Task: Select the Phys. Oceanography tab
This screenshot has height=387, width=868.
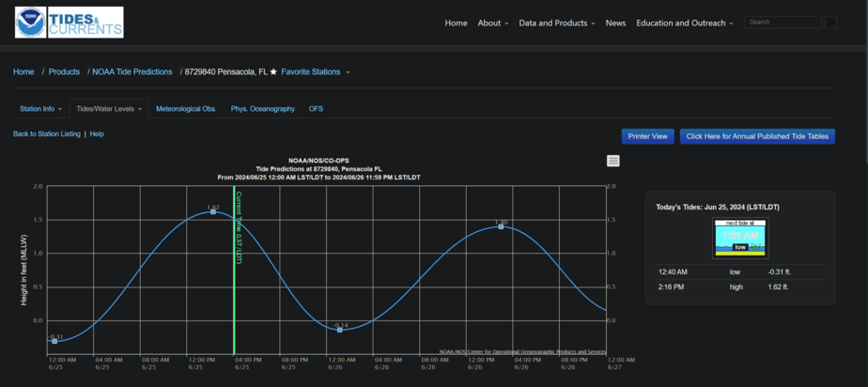Action: point(262,109)
